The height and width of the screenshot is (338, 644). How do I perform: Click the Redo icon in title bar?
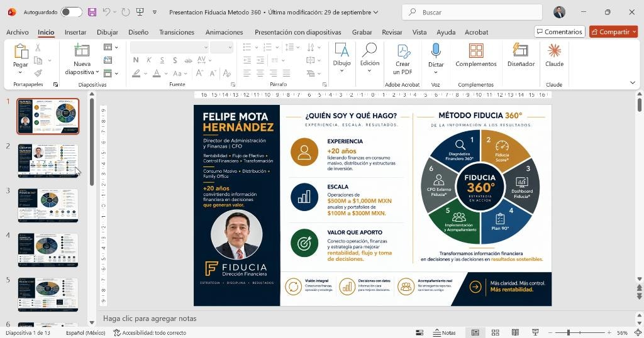pos(126,13)
